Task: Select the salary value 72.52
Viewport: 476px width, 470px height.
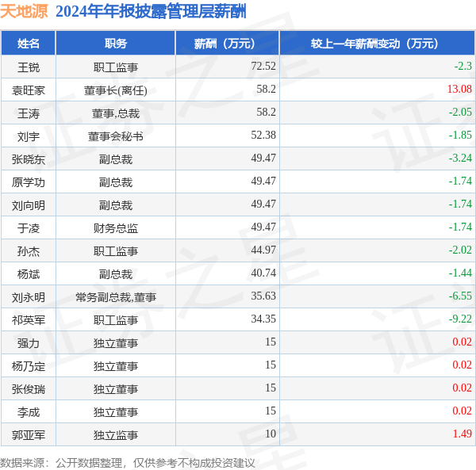Action: tap(263, 66)
